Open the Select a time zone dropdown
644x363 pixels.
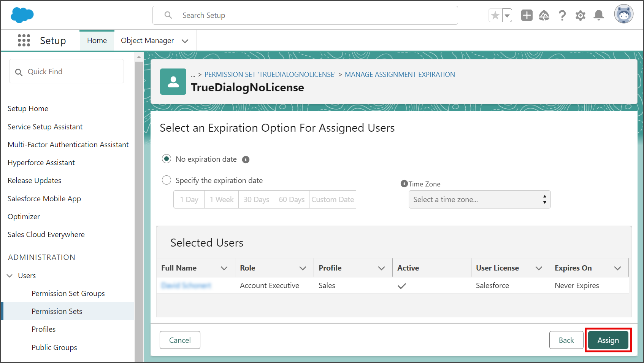(x=479, y=199)
